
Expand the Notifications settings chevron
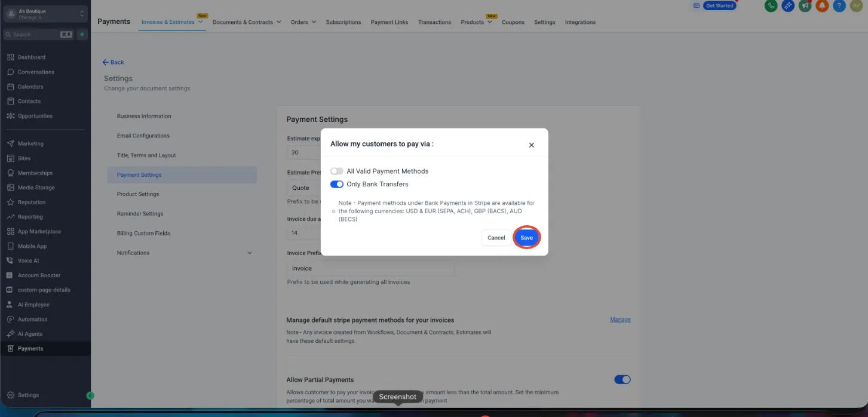pos(250,253)
